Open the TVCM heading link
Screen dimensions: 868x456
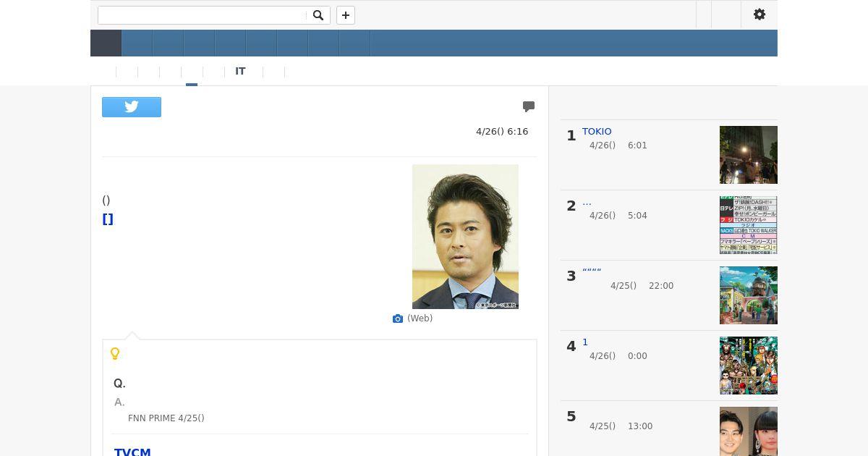pyautogui.click(x=132, y=452)
